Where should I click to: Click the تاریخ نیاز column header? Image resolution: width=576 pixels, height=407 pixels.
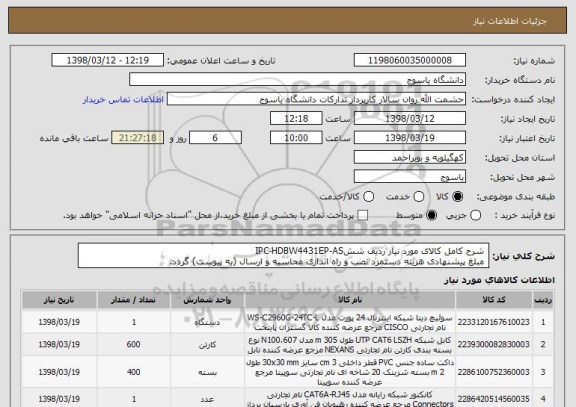pyautogui.click(x=59, y=300)
